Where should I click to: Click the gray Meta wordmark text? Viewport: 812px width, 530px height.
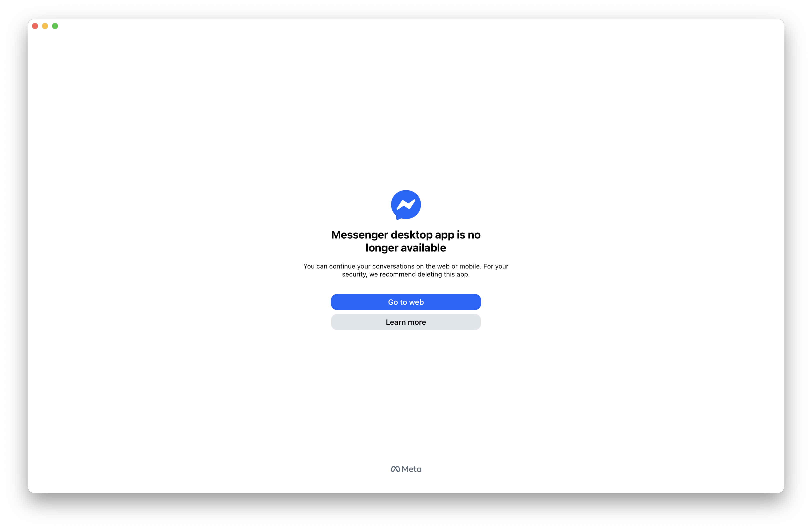(x=411, y=469)
